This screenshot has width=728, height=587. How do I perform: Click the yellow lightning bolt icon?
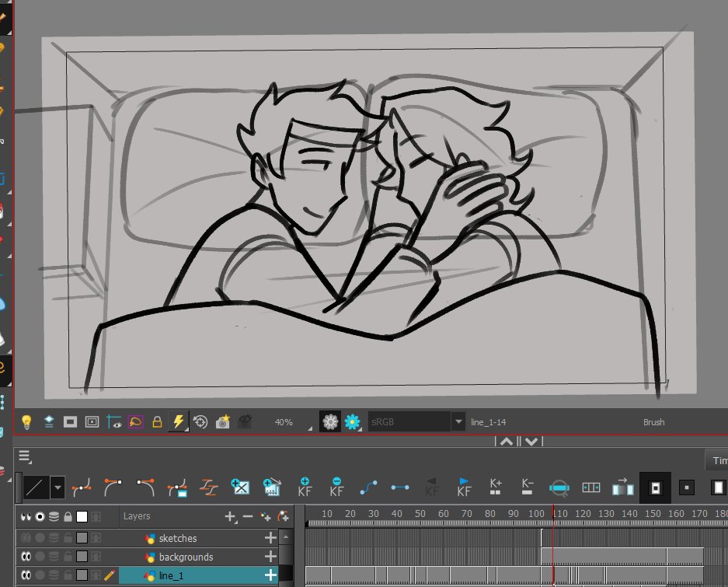point(178,421)
